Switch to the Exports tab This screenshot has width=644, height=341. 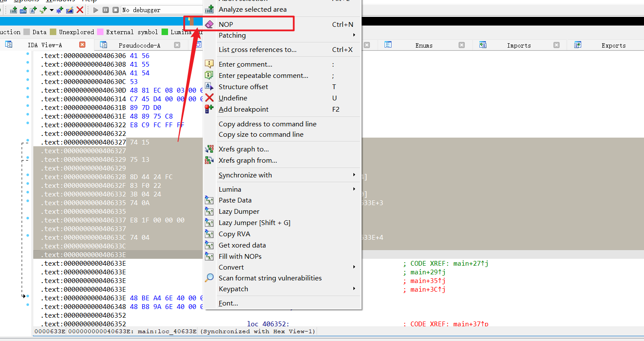[x=613, y=45]
